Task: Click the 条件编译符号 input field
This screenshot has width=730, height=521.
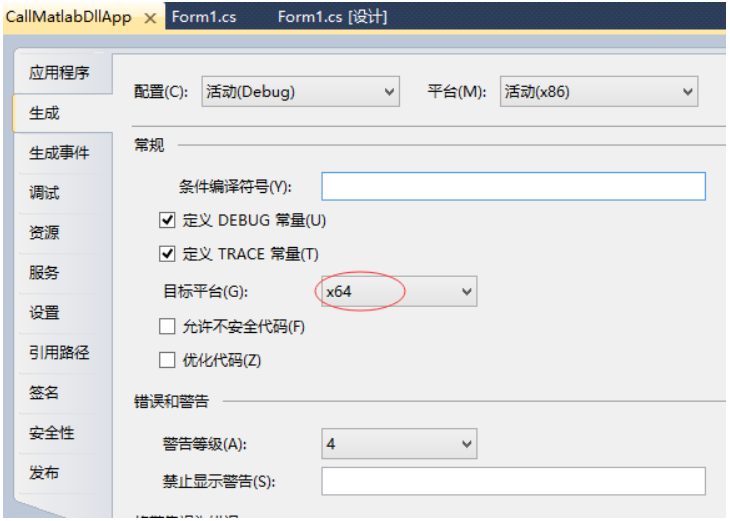Action: pos(514,186)
